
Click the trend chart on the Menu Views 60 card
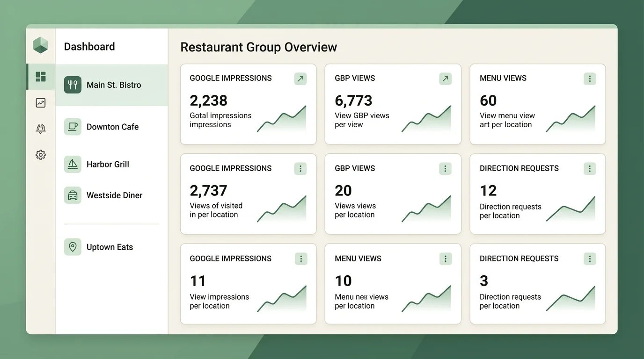pyautogui.click(x=571, y=120)
